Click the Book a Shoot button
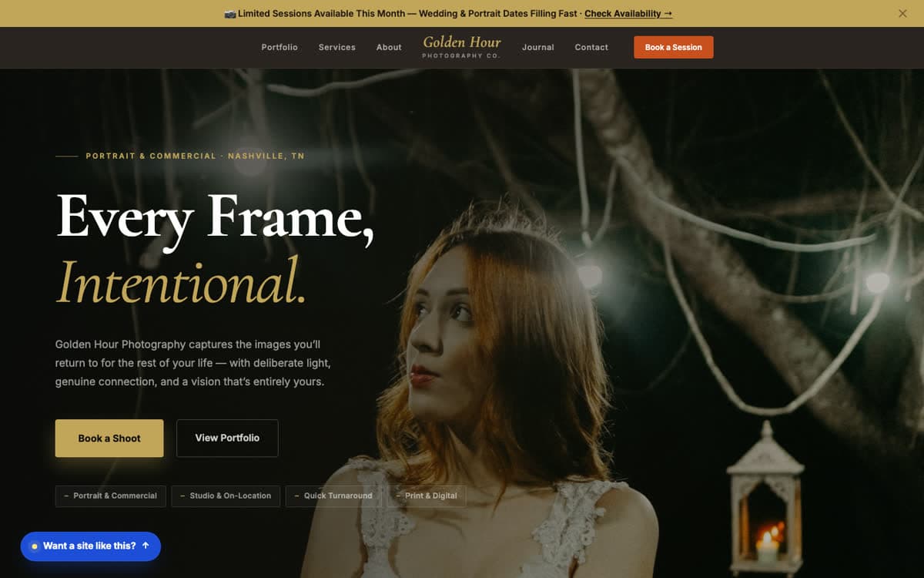Image resolution: width=924 pixels, height=578 pixels. [x=109, y=438]
